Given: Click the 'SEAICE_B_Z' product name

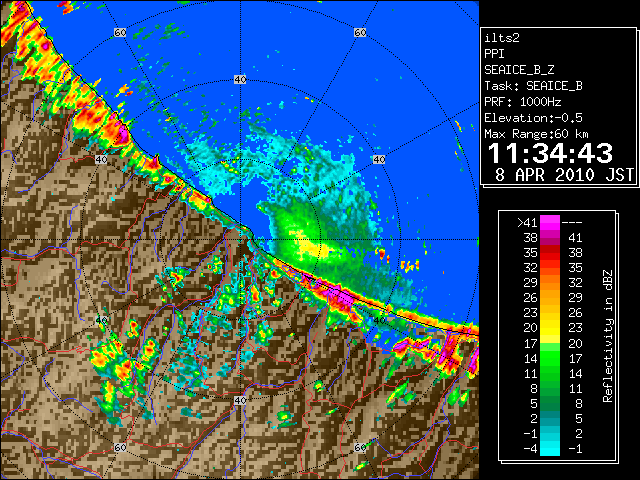Looking at the screenshot, I should point(519,70).
